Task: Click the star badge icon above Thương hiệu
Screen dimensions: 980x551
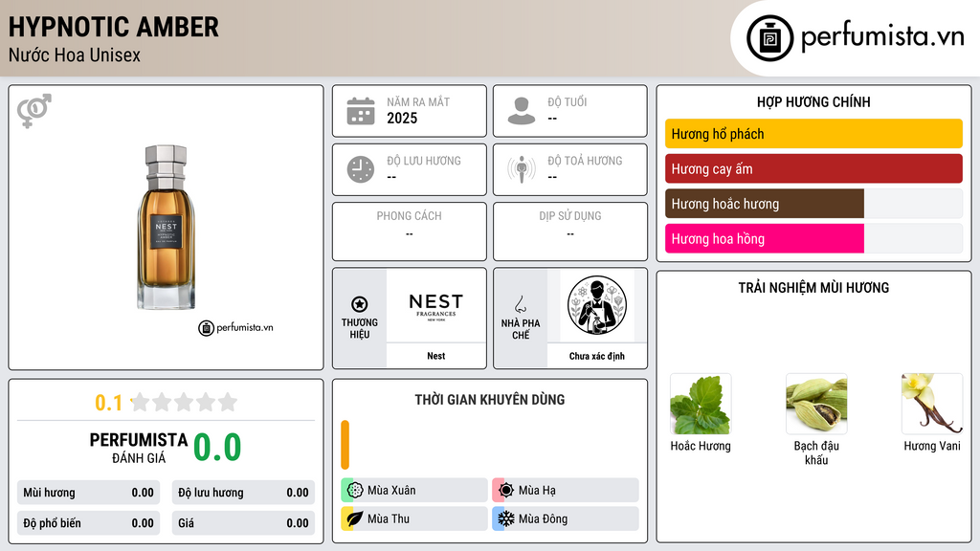Action: 360,304
